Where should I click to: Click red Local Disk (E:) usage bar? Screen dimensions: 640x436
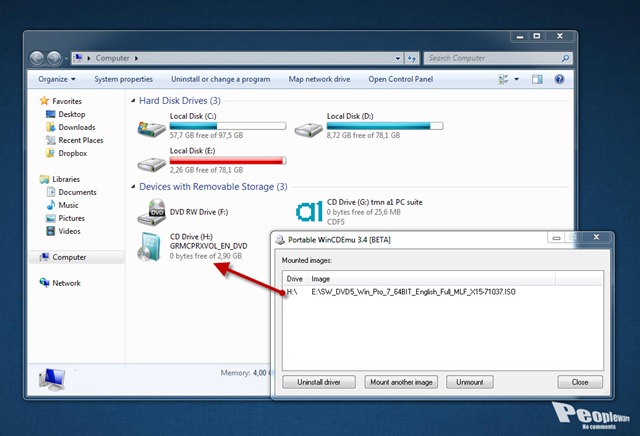tap(228, 160)
